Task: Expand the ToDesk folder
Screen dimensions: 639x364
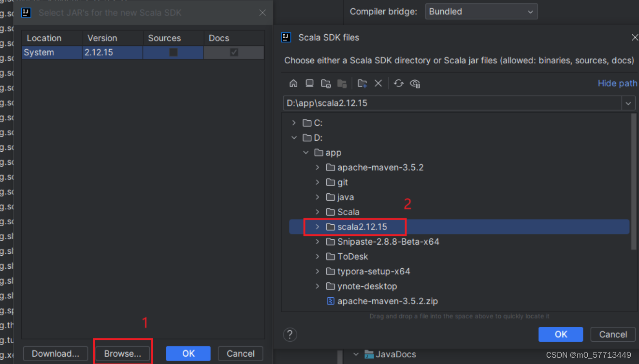Action: click(318, 256)
